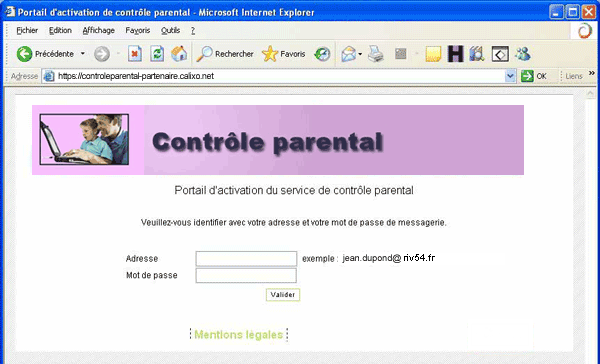Expand the address bar dropdown list
The width and height of the screenshot is (600, 364).
(510, 76)
